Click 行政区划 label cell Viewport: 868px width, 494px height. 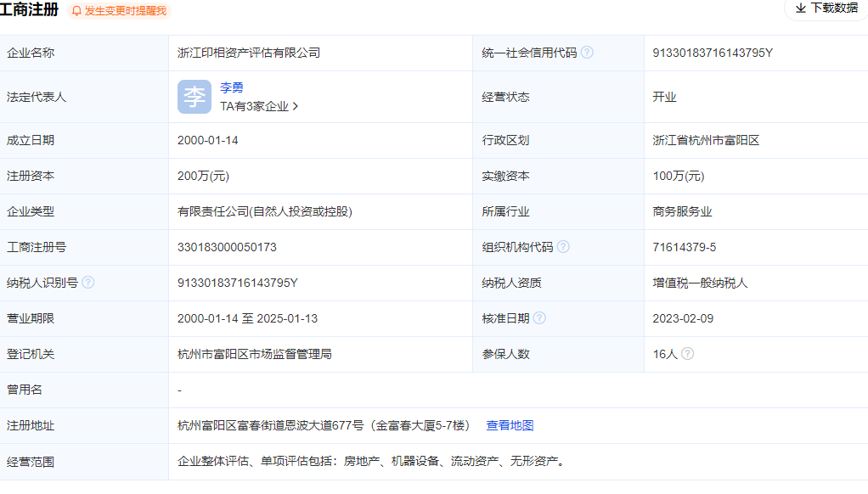(x=558, y=141)
